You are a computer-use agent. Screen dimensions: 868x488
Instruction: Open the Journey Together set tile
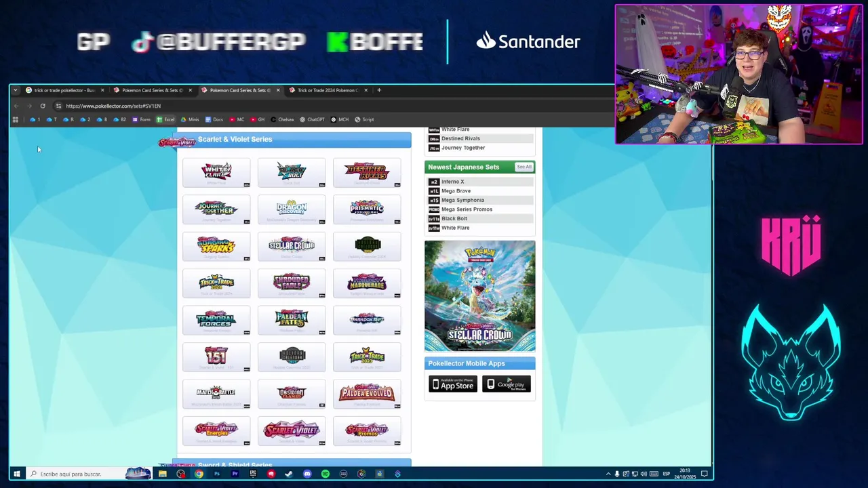[x=216, y=209]
